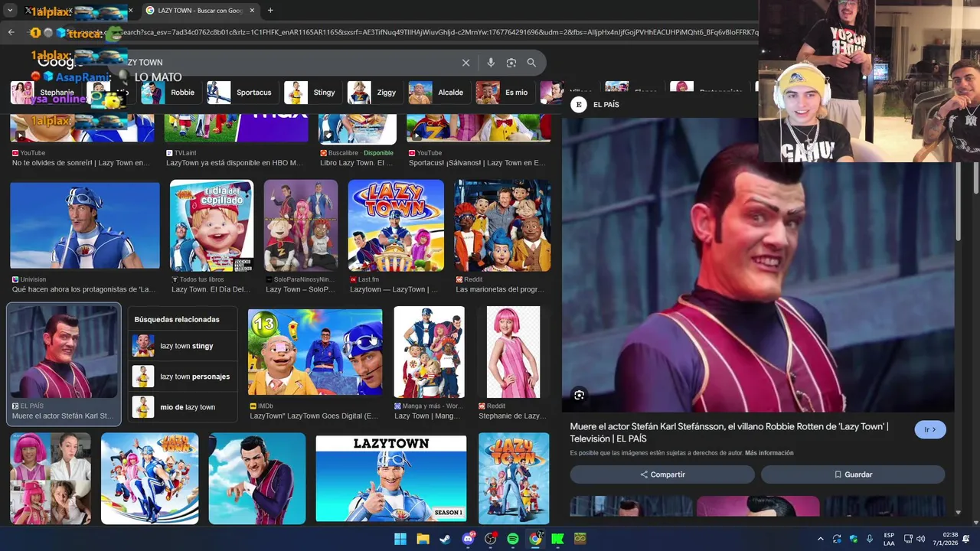
Task: Open the selected EL PAÍS Robbie Rotten thumbnail
Action: tap(64, 352)
